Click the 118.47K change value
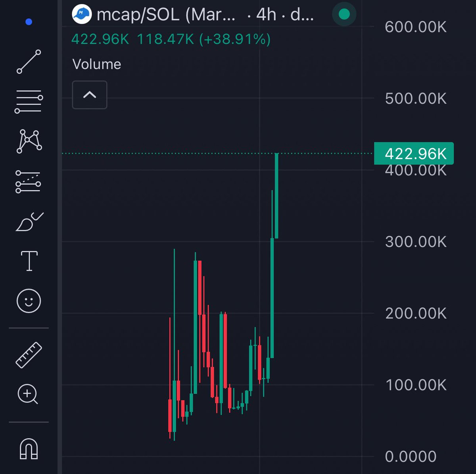The height and width of the screenshot is (474, 476). pos(165,39)
